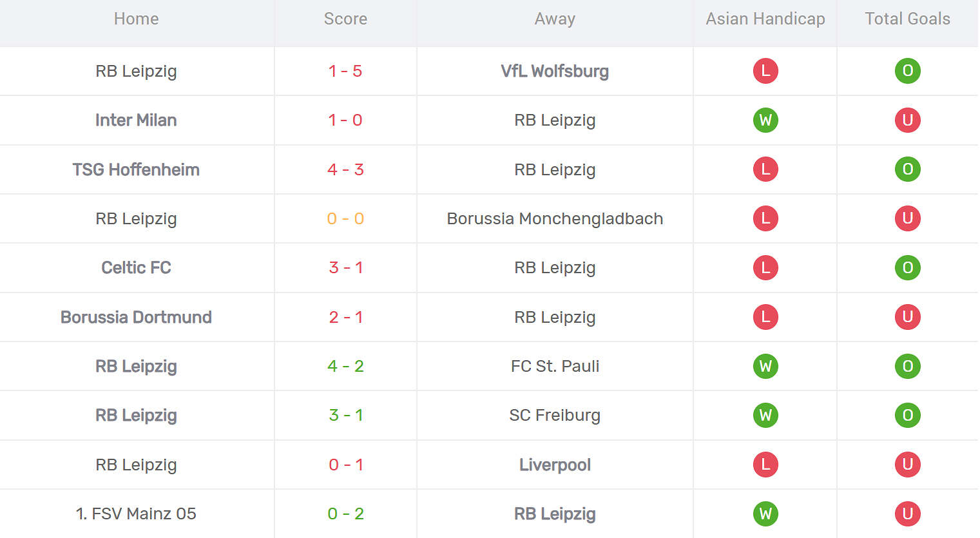Click green W handicap badge in FC St. Pauli row
This screenshot has width=980, height=538.
765,366
